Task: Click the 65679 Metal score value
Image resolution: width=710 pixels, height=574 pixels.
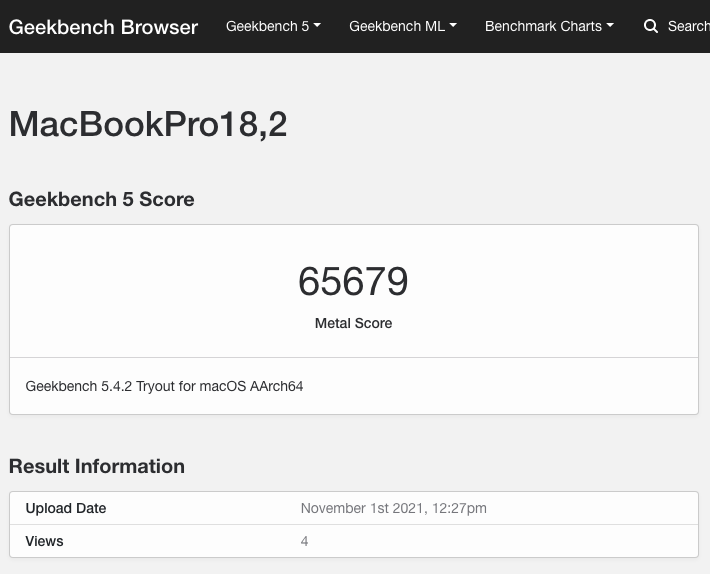Action: [353, 281]
